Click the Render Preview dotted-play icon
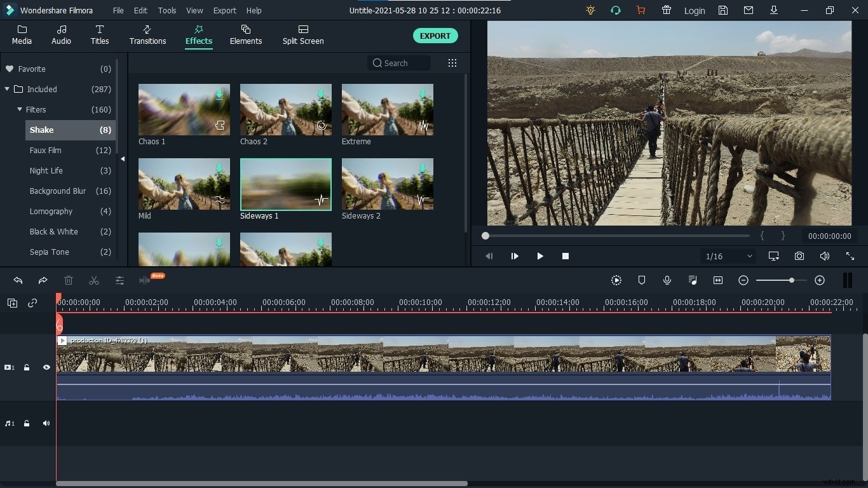This screenshot has height=488, width=868. tap(616, 280)
